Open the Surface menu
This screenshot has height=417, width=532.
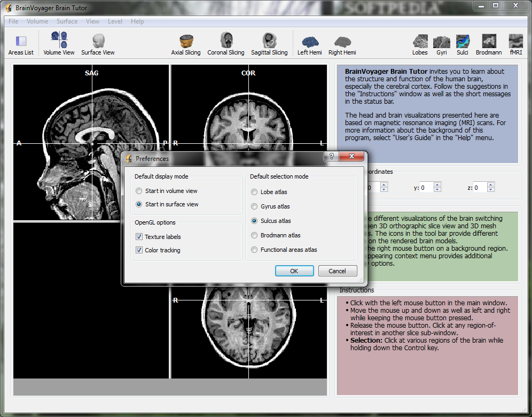pos(67,21)
